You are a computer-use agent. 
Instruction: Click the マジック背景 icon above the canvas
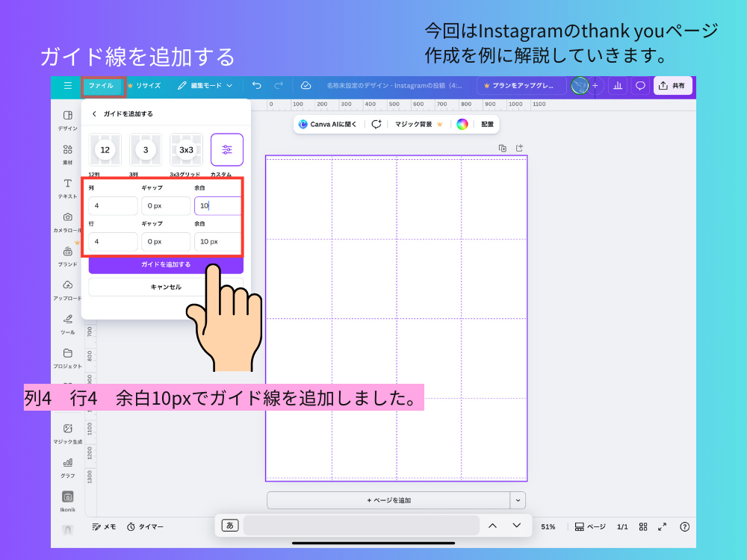click(x=413, y=124)
